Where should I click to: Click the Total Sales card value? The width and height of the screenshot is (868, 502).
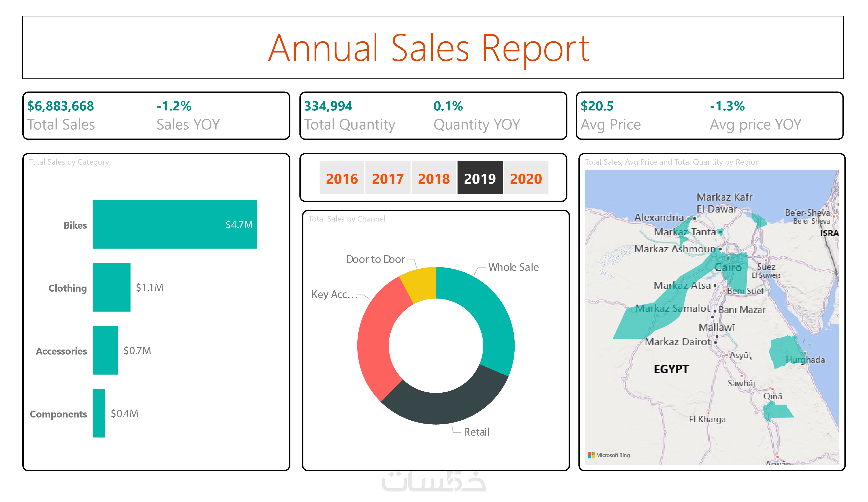pos(61,106)
